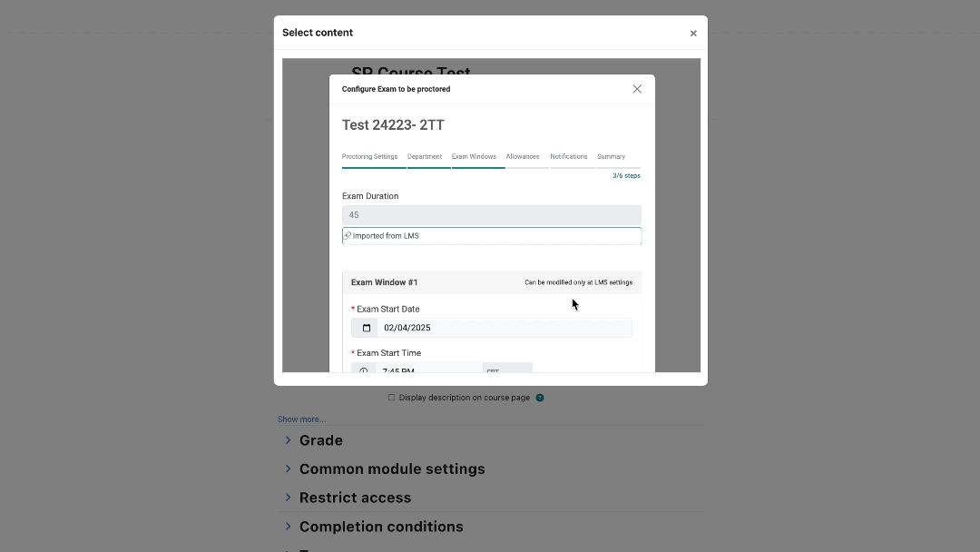Select the Exam Windows tab
The image size is (980, 552).
[474, 156]
